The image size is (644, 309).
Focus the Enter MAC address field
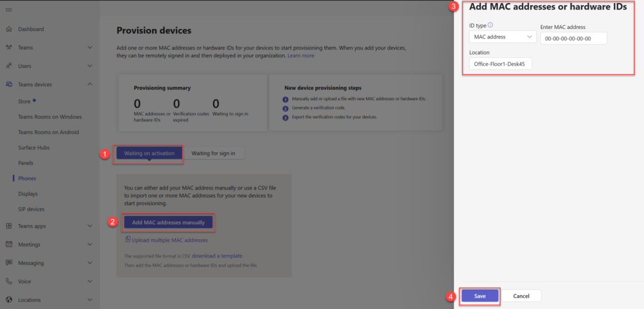[x=574, y=38]
